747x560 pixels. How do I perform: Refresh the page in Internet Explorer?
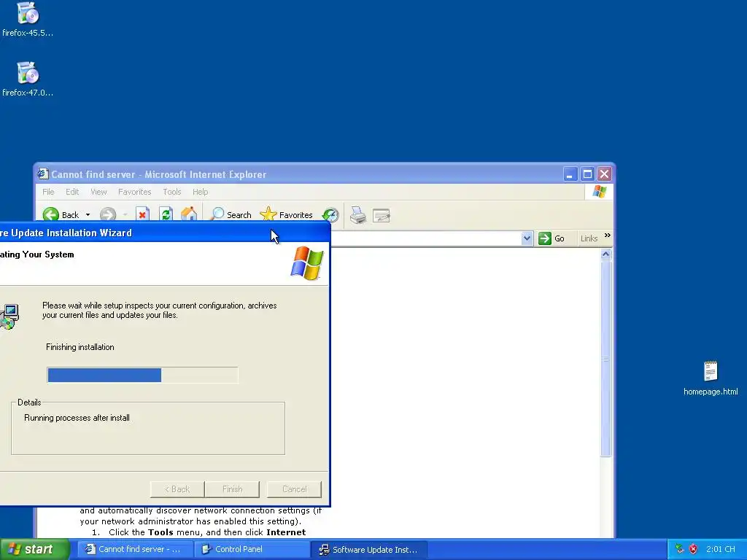tap(166, 215)
